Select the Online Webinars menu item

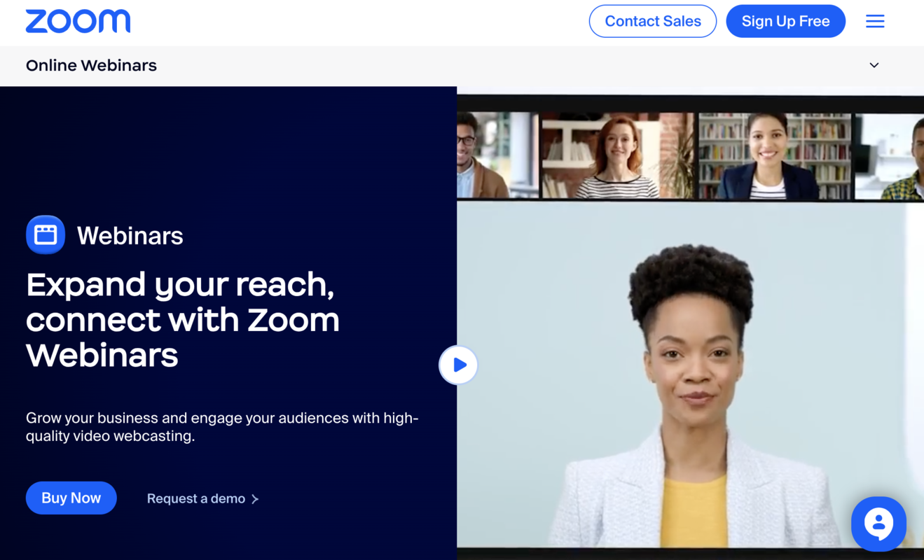pos(91,65)
